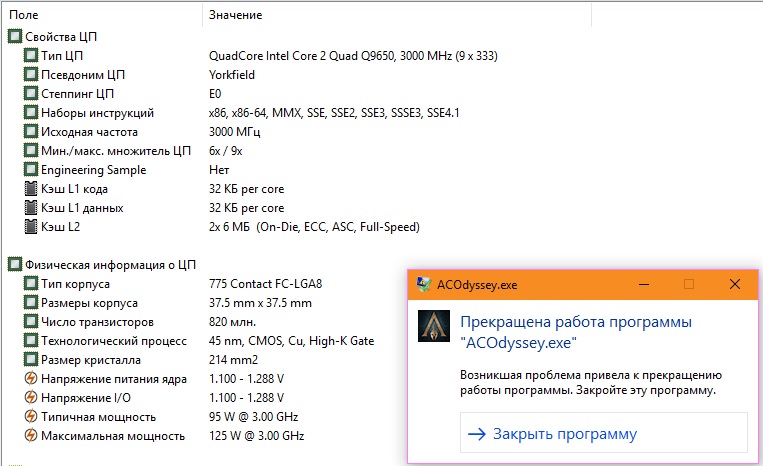Click the Свойства ЦП section icon
The width and height of the screenshot is (763, 466).
14,37
